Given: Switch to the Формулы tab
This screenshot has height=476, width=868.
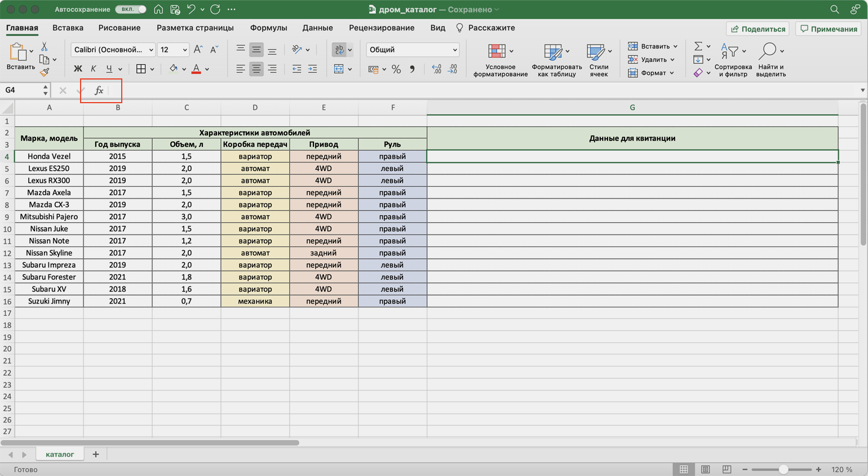Looking at the screenshot, I should coord(268,28).
